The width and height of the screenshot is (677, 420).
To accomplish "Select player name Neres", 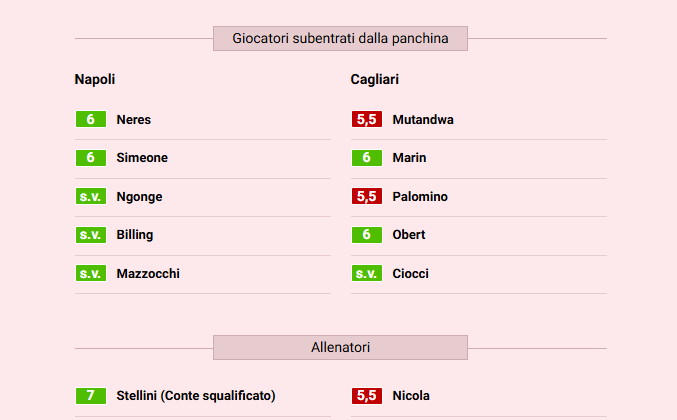I will point(134,120).
